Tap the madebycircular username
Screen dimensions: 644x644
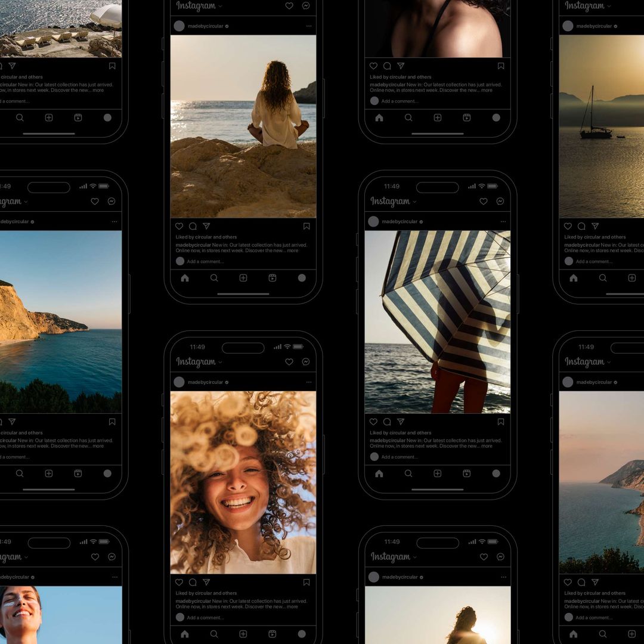[206, 382]
